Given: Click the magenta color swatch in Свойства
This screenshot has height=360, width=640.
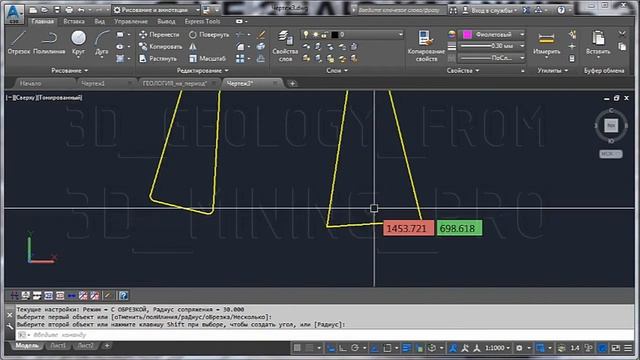Looking at the screenshot, I should pyautogui.click(x=467, y=35).
